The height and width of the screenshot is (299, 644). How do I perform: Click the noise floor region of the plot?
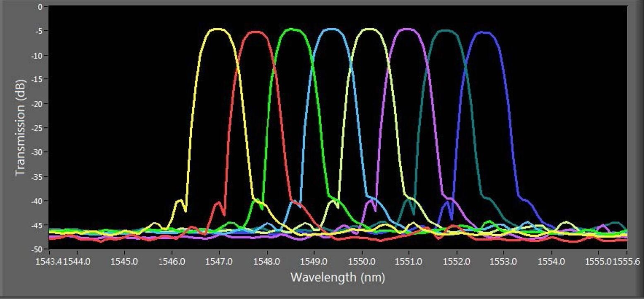click(x=124, y=232)
